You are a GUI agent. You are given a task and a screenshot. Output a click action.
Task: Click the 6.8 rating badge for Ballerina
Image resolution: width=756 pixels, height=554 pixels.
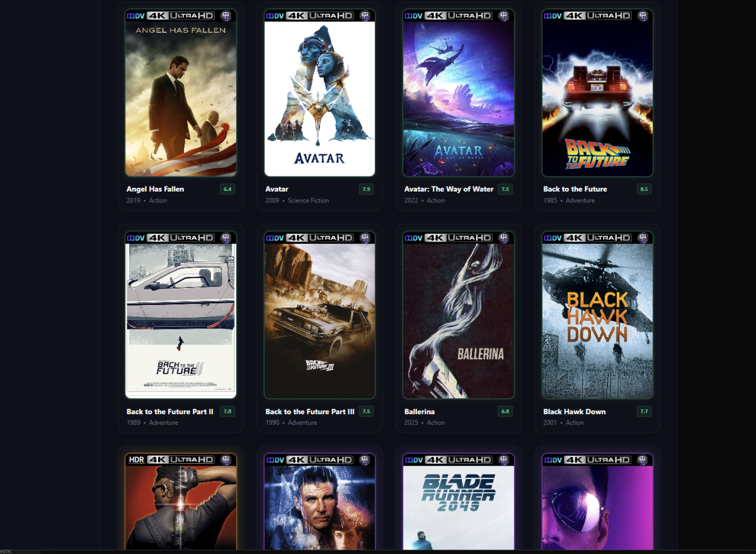coord(505,412)
